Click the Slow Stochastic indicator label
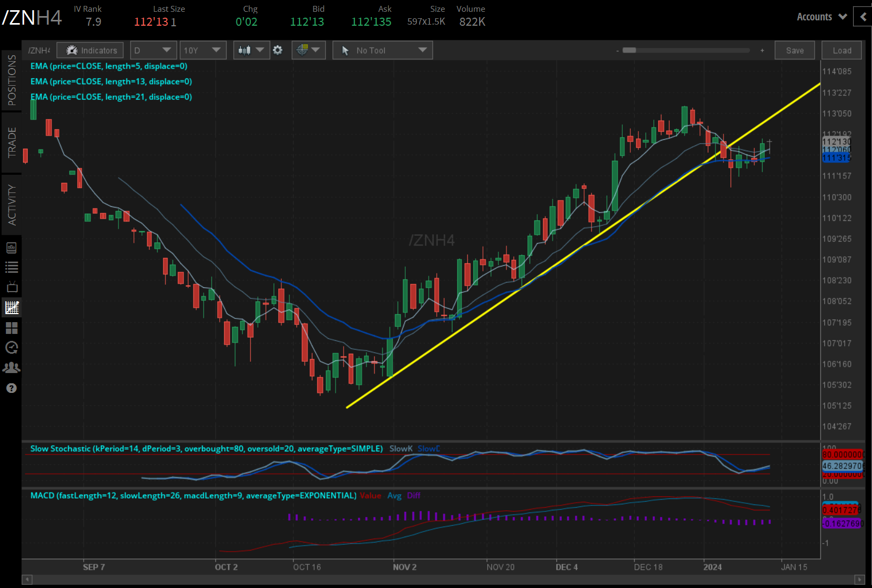Viewport: 872px width, 588px height. tap(206, 449)
